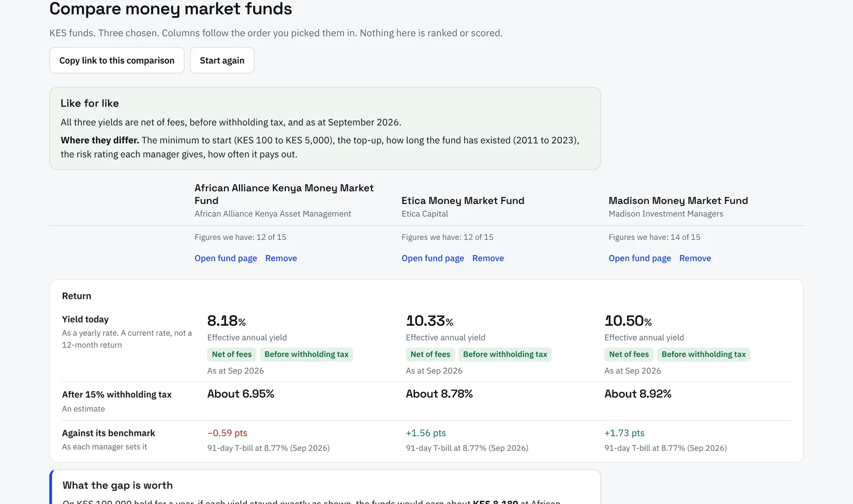Click the Start again button
Viewport: 853px width, 504px height.
pyautogui.click(x=222, y=60)
